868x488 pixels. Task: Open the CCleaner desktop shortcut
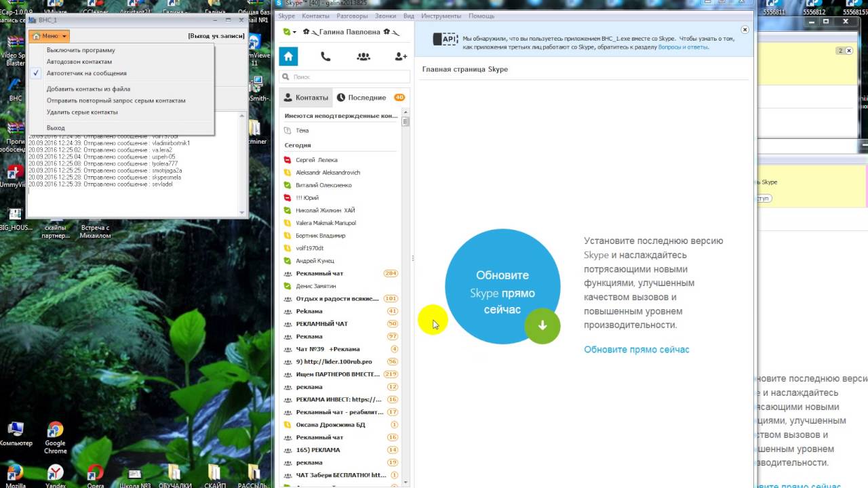96,8
